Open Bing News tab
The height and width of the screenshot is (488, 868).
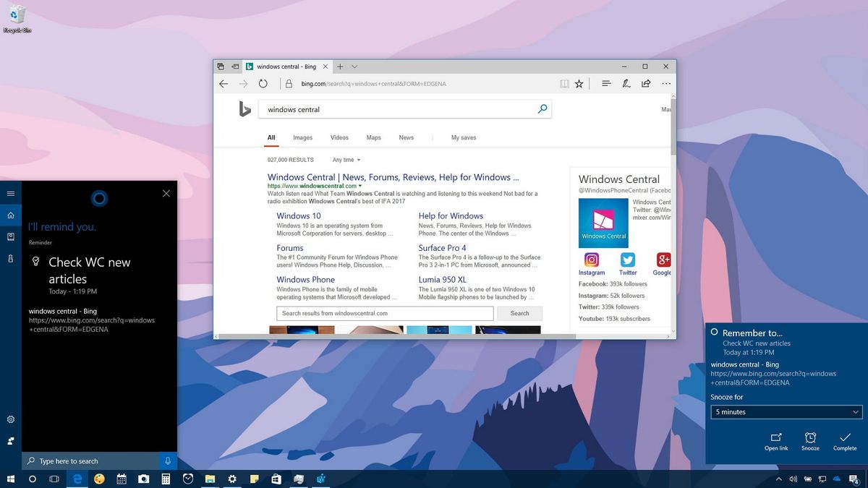tap(407, 137)
